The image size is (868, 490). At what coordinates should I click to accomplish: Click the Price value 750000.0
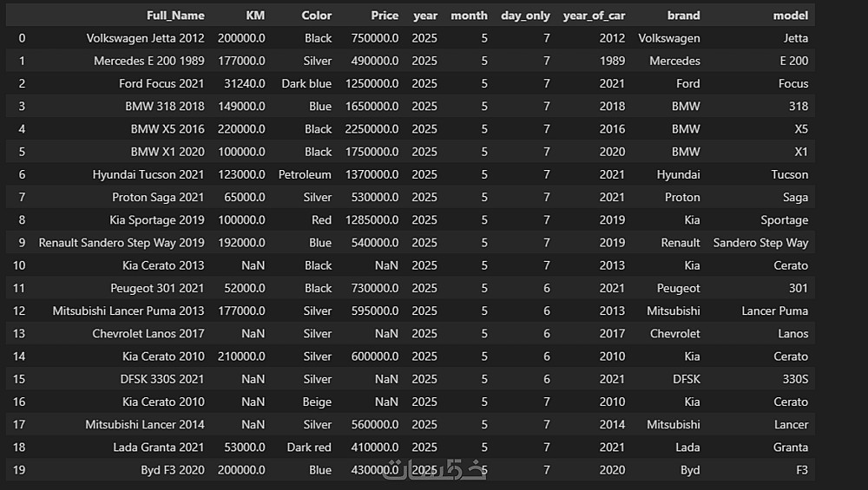[375, 38]
